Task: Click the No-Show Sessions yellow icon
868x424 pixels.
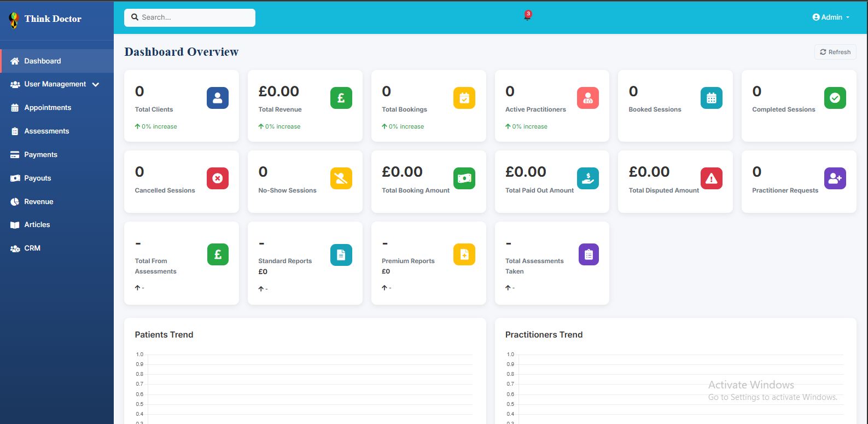Action: [x=341, y=178]
